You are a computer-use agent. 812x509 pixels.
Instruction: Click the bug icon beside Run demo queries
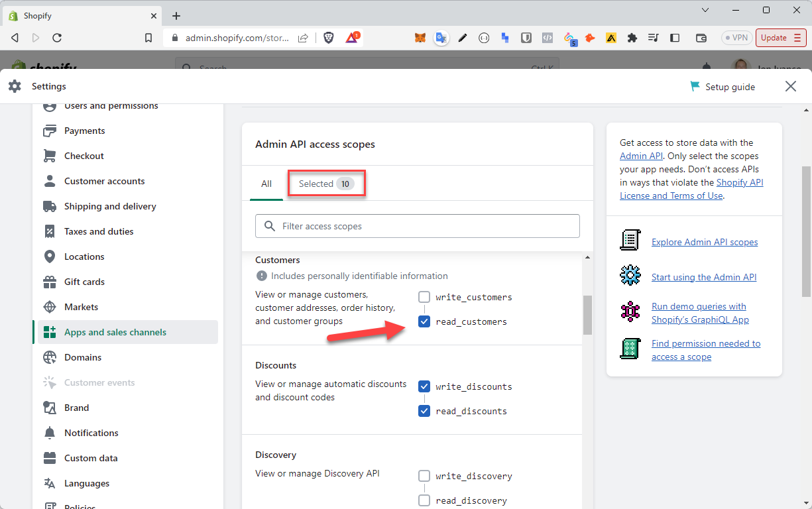630,311
